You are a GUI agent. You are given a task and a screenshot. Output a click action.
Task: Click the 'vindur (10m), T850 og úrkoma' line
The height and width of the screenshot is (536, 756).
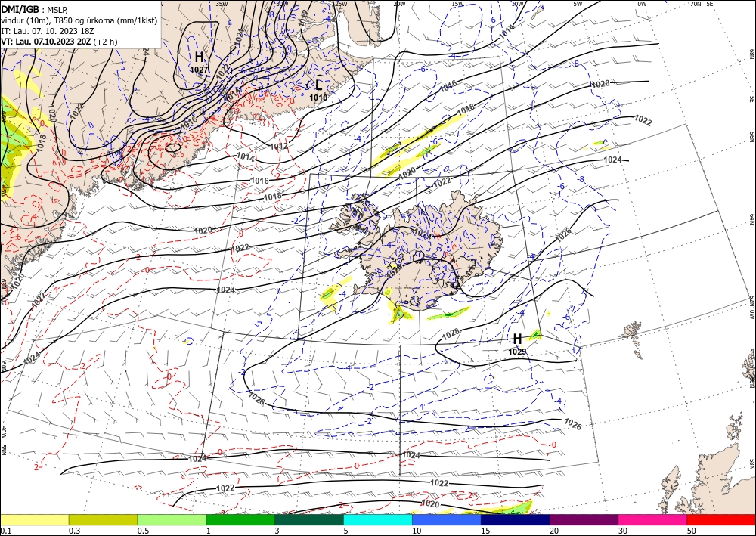79,20
